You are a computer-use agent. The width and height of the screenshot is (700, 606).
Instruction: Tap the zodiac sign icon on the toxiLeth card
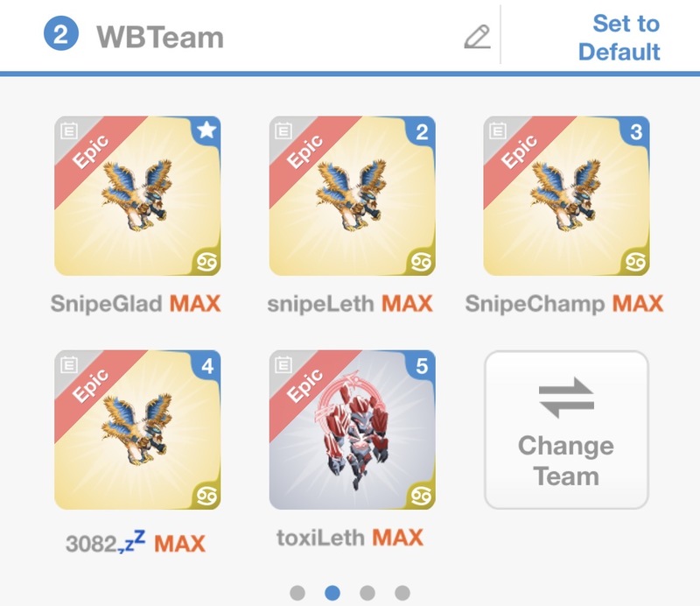(421, 495)
